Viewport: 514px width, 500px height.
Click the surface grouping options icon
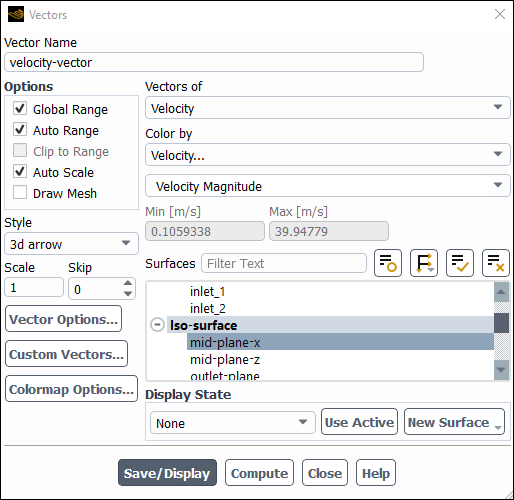424,263
